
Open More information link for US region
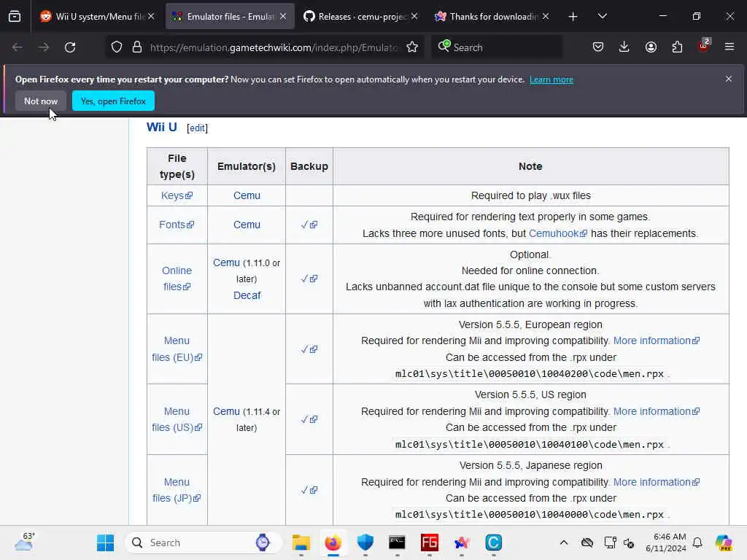656,411
